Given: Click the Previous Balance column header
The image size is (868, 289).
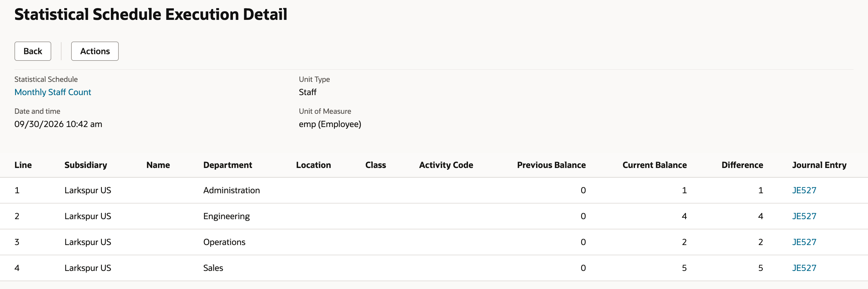Looking at the screenshot, I should point(551,165).
